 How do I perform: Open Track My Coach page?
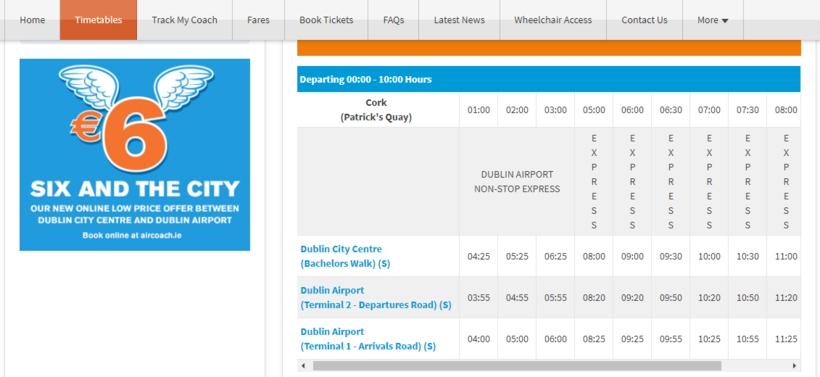point(185,20)
